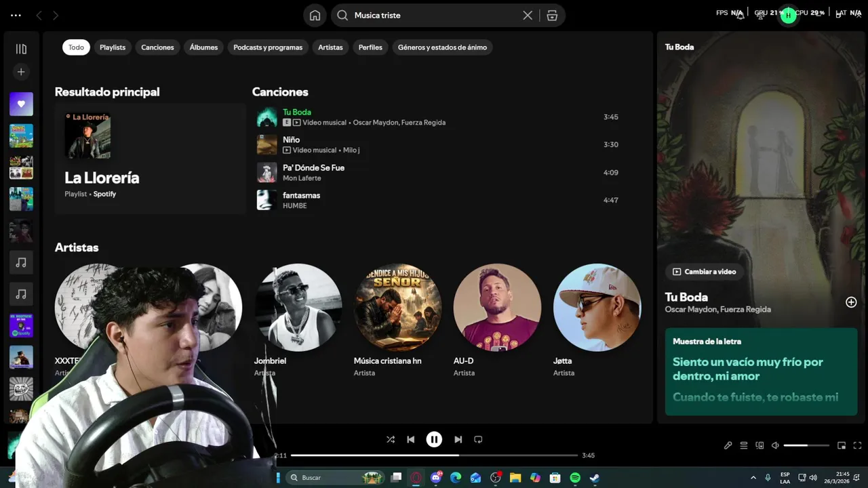Clear the 'Musica triste' search field

tap(527, 16)
